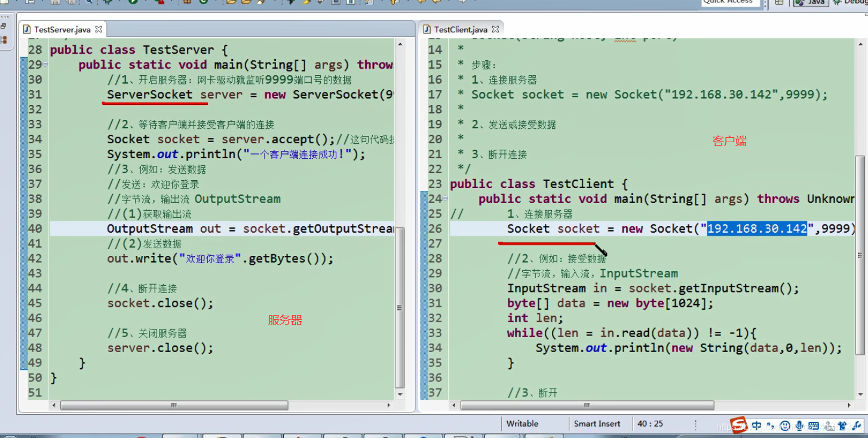Click the '//5、关闭服务器' comment on line 47
The width and height of the screenshot is (868, 438).
pyautogui.click(x=147, y=333)
